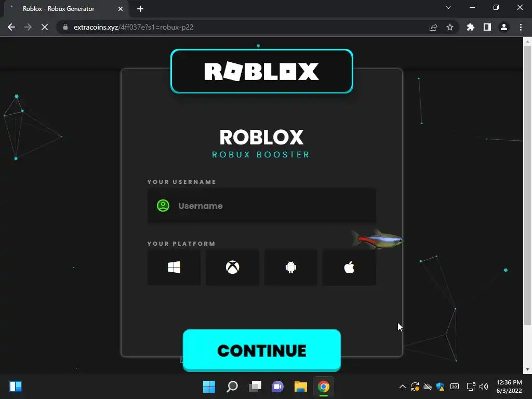Open File Explorer from taskbar
The height and width of the screenshot is (399, 532).
(x=301, y=387)
